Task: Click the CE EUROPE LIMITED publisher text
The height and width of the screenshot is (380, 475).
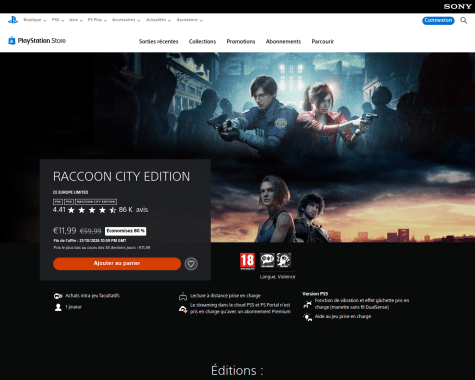Action: point(70,192)
